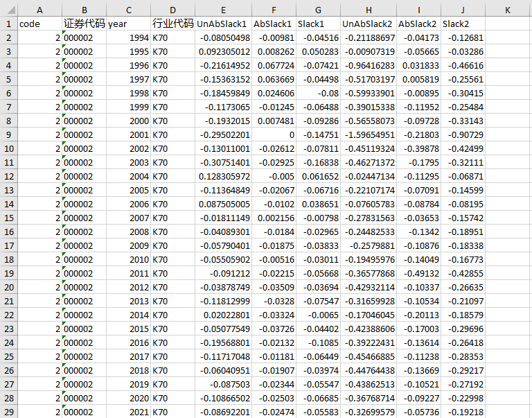The width and height of the screenshot is (532, 418).
Task: Click the 'UnAbSlack1' header cell
Action: pyautogui.click(x=223, y=24)
